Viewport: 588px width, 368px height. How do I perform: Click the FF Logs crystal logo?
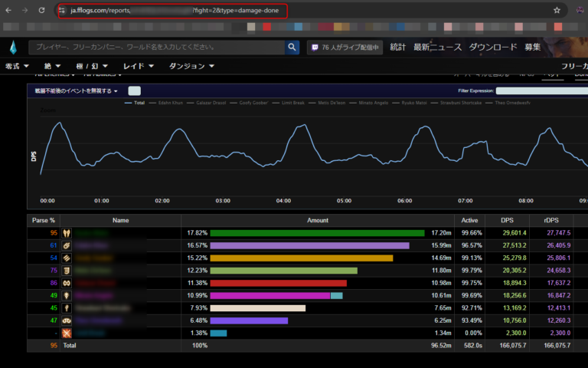[13, 48]
